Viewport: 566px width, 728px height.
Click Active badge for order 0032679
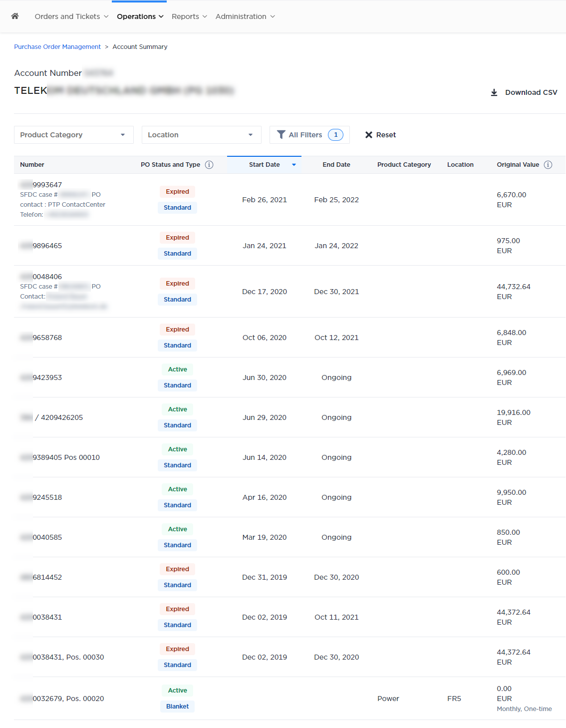[178, 691]
